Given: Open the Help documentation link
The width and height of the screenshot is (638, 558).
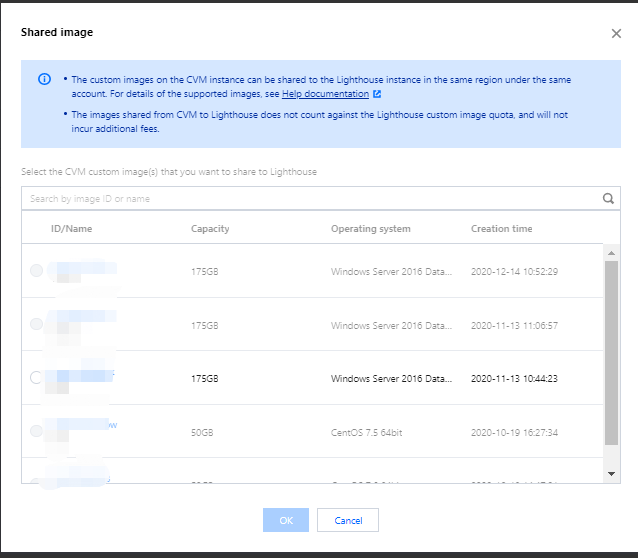Looking at the screenshot, I should coord(325,94).
